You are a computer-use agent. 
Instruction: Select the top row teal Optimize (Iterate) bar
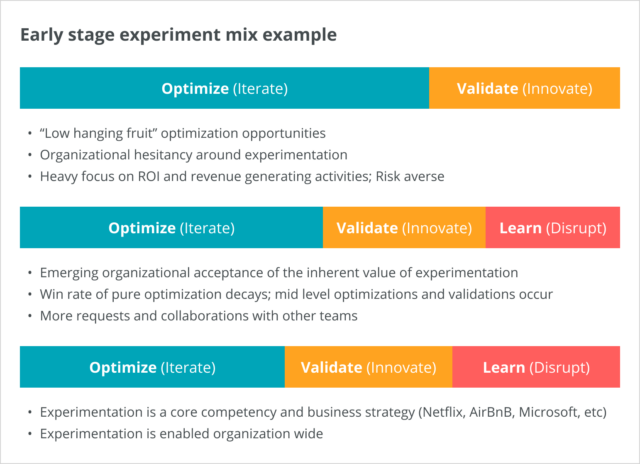224,88
